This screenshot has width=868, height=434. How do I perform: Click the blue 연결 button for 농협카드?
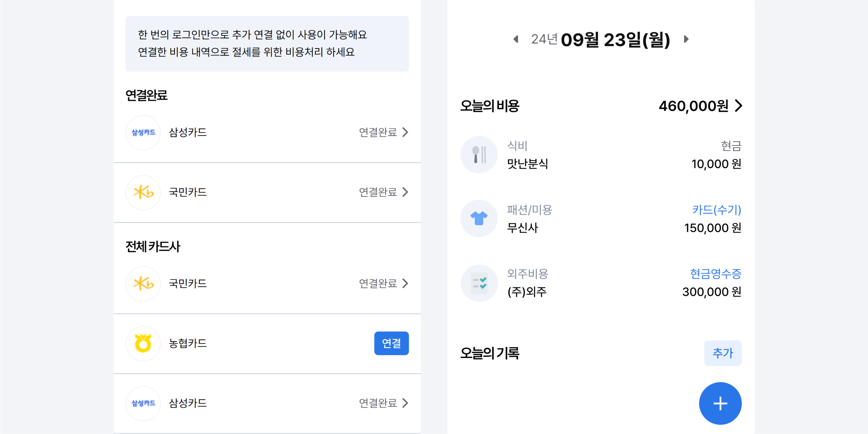(391, 343)
